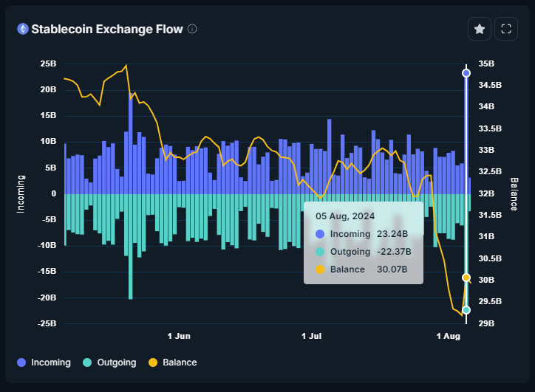This screenshot has width=535, height=392.
Task: Click the -25B left axis label
Action: [x=47, y=323]
